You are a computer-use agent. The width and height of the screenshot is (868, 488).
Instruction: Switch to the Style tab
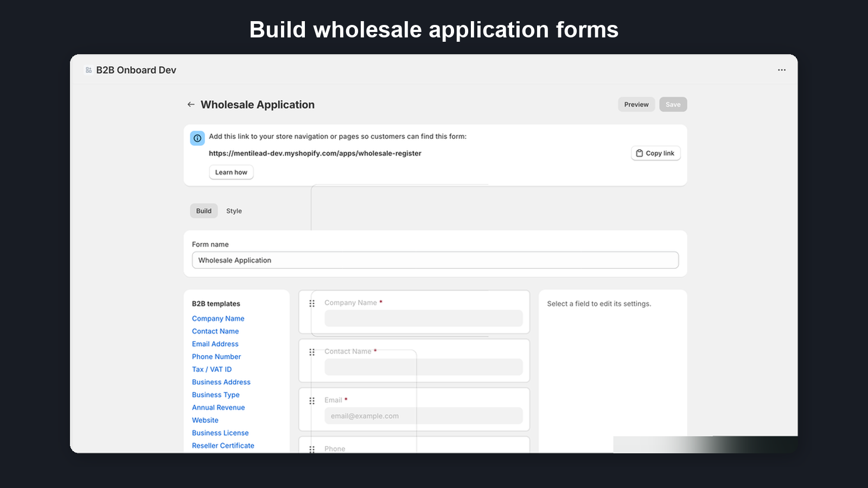click(234, 211)
